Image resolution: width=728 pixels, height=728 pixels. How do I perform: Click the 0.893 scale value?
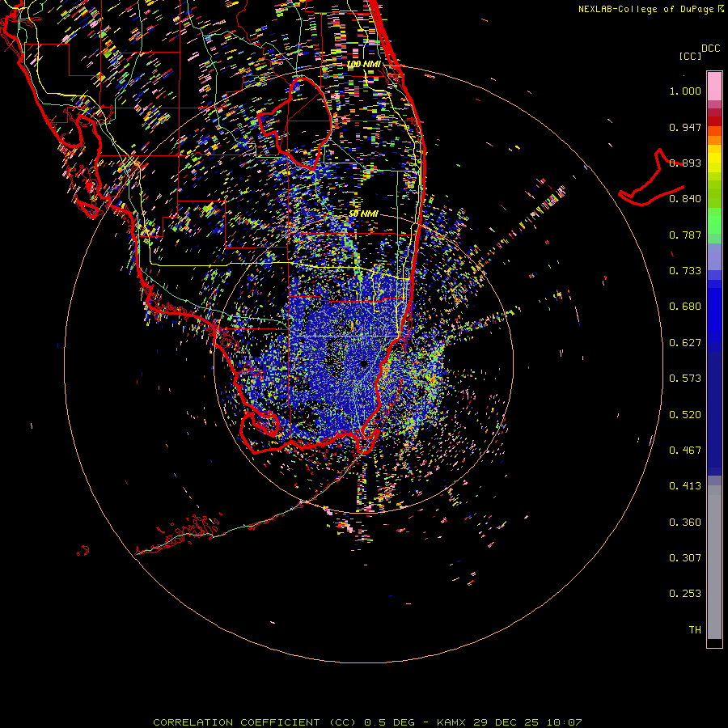[x=685, y=163]
